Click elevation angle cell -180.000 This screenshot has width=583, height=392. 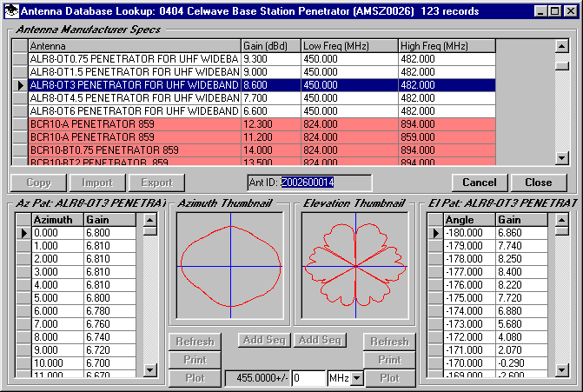469,233
